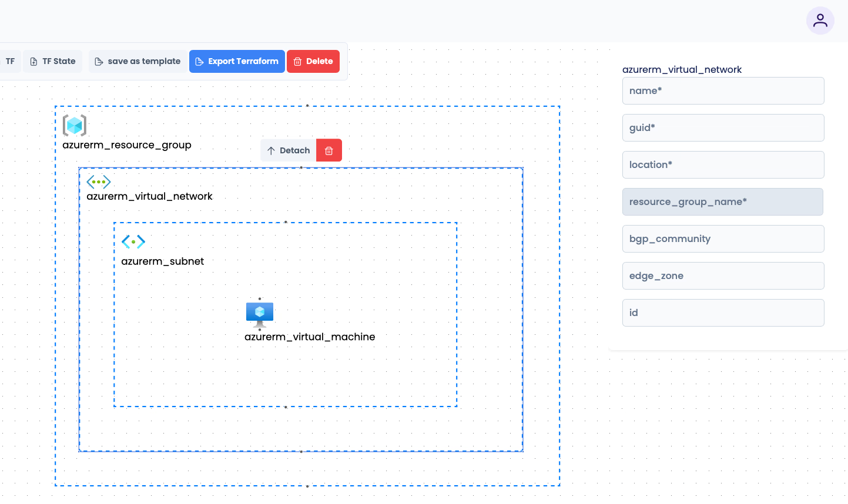Focus the guid* input field

pos(723,127)
